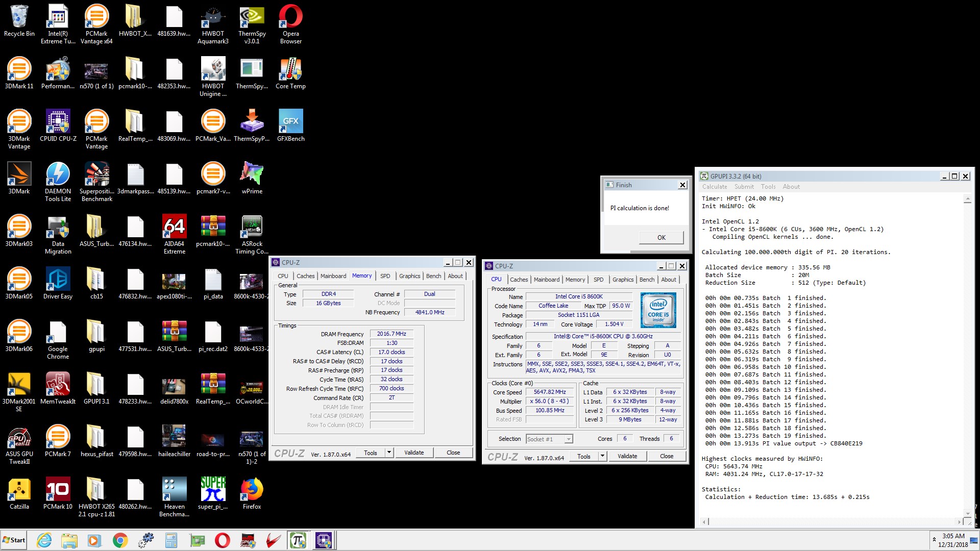The image size is (980, 551).
Task: Switch to GPUPI taskbar button
Action: (x=298, y=540)
